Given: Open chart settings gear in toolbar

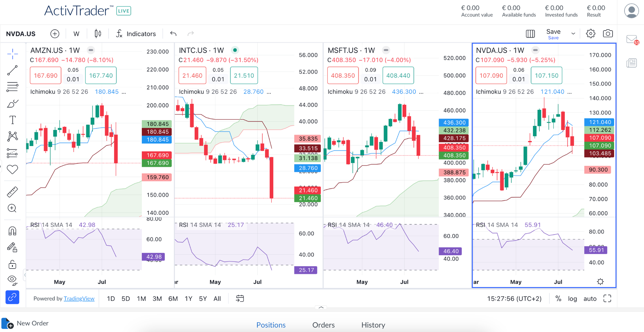Looking at the screenshot, I should 591,34.
